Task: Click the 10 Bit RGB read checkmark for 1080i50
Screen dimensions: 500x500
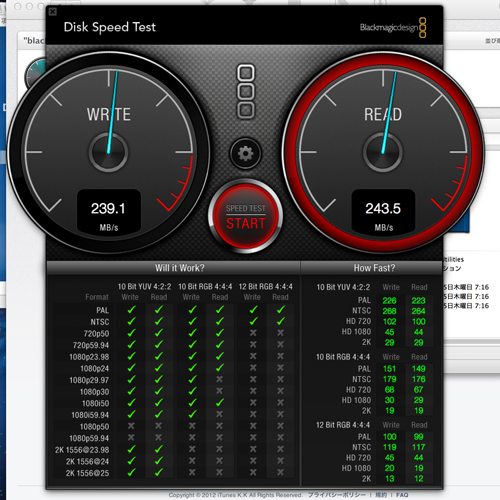Action: click(219, 403)
